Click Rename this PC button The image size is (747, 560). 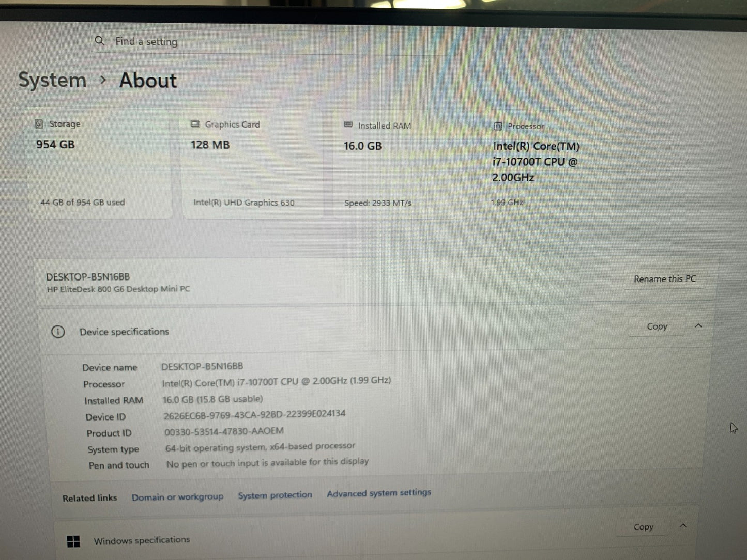pos(665,279)
